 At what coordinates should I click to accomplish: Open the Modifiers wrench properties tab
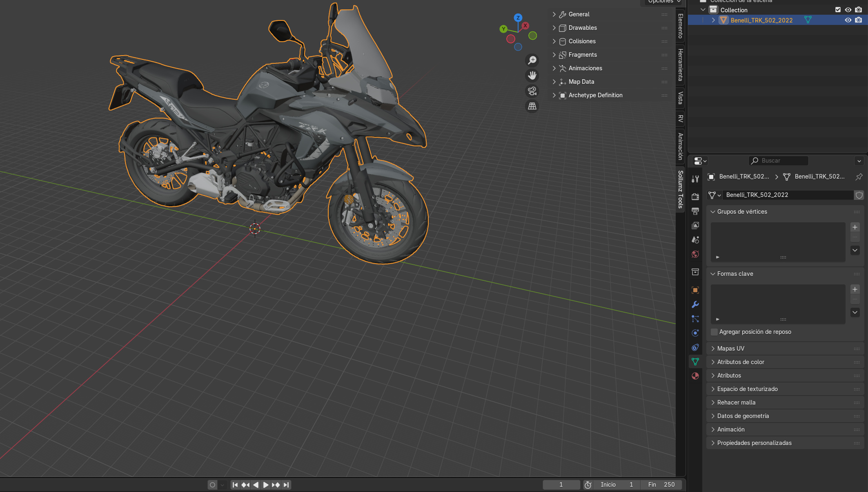(x=695, y=304)
